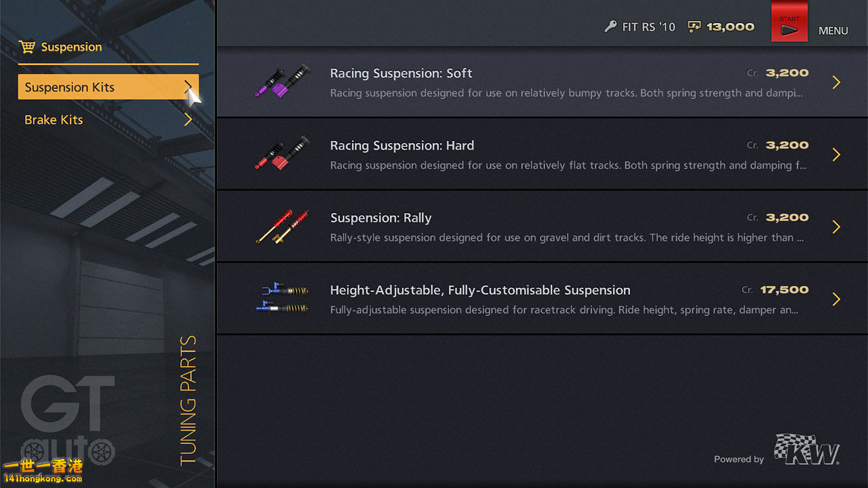The height and width of the screenshot is (488, 868).
Task: Click the blue Height-Adjustable suspension icon
Action: coord(282,298)
